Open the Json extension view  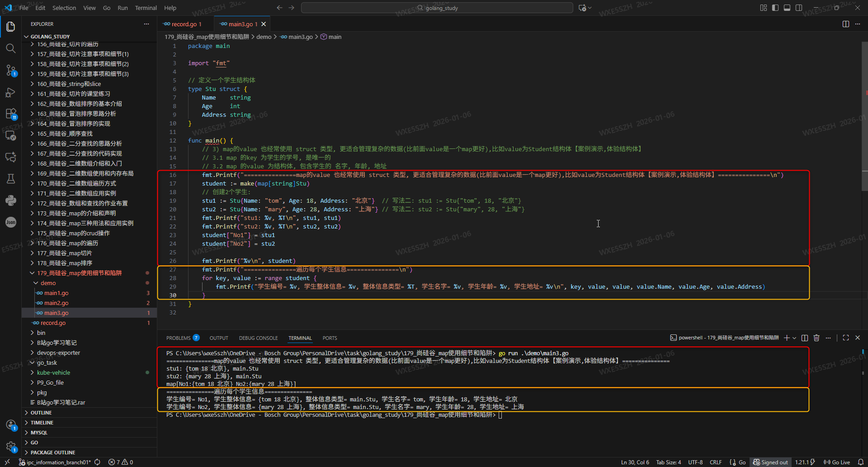pos(11,222)
